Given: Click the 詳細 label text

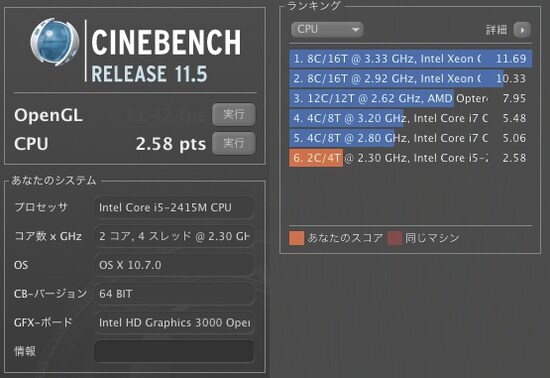Looking at the screenshot, I should point(496,30).
